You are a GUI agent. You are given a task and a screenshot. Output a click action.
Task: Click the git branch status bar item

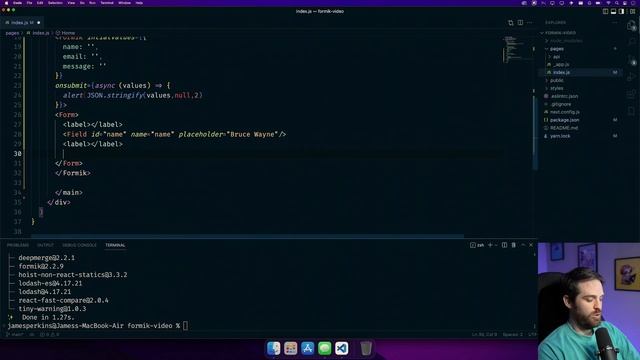[x=16, y=335]
